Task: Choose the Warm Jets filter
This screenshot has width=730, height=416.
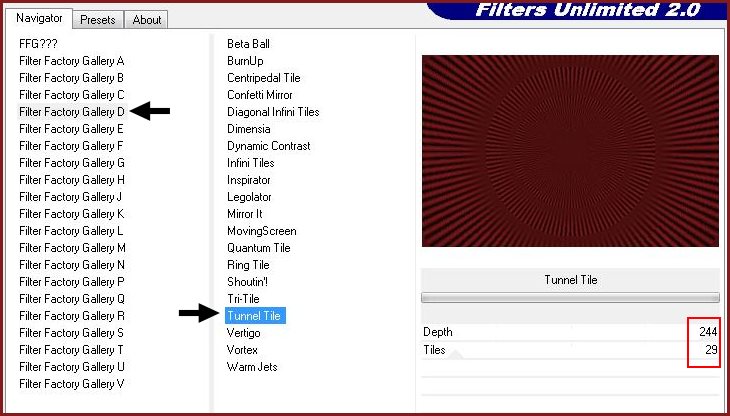Action: pos(252,367)
